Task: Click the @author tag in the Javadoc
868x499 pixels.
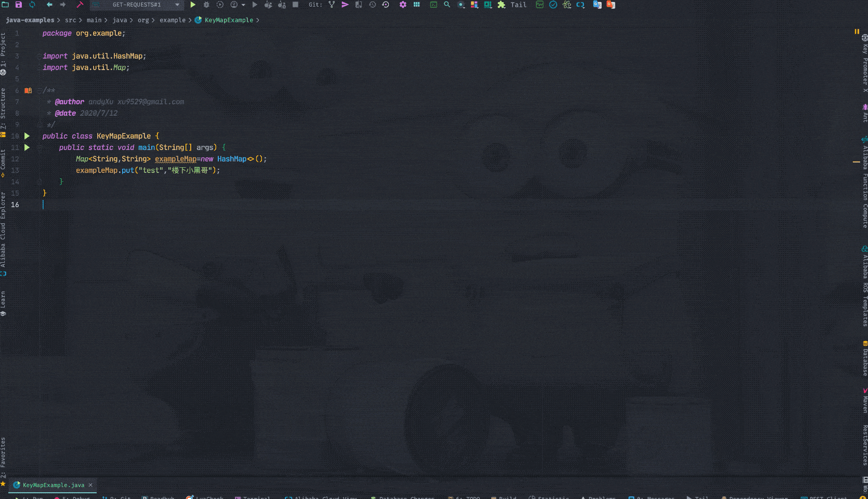Action: (69, 102)
